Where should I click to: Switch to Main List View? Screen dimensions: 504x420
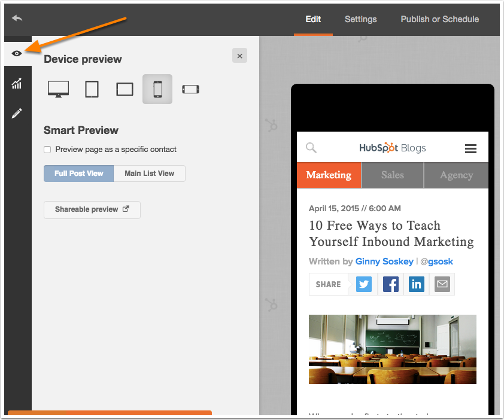point(150,174)
